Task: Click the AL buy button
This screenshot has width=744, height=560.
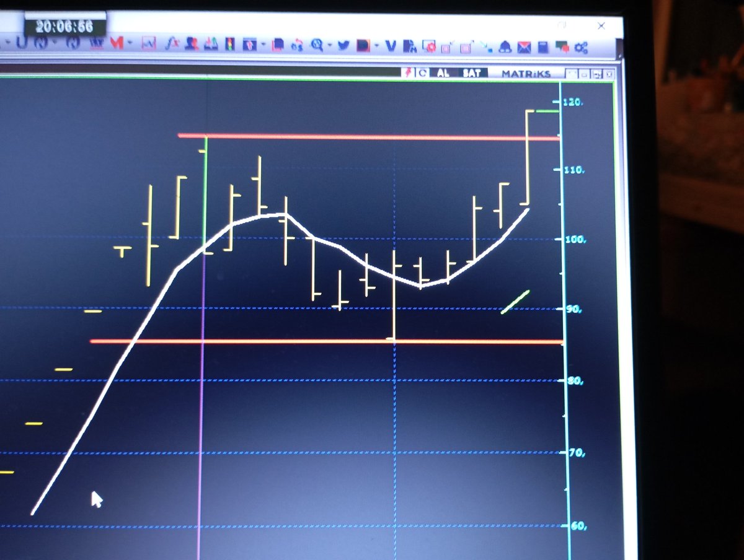Action: click(443, 73)
